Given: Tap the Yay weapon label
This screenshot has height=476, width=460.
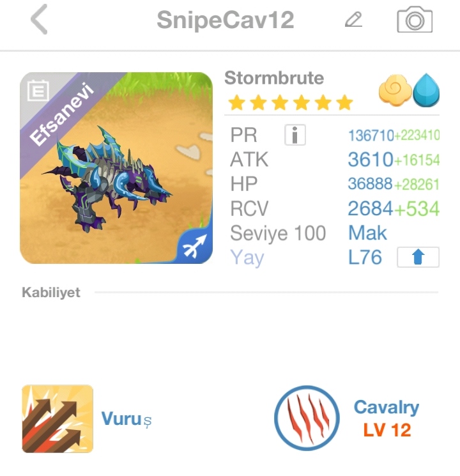Looking at the screenshot, I should click(x=247, y=258).
